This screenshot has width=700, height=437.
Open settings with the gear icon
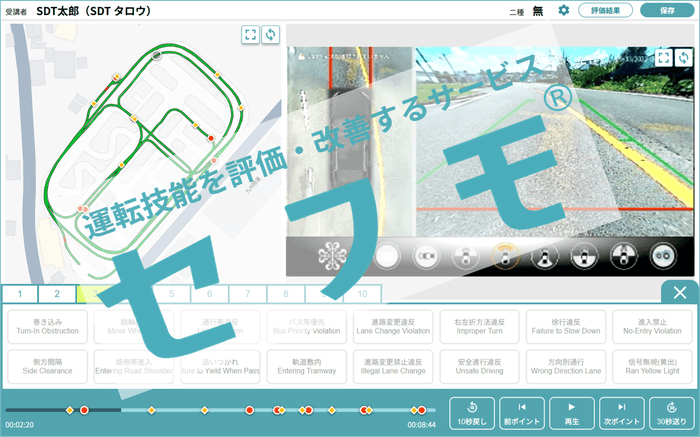click(564, 10)
